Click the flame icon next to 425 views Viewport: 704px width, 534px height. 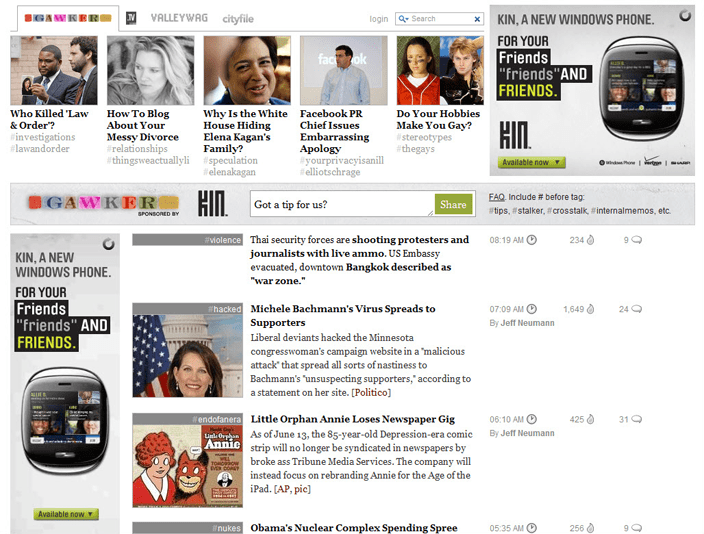(590, 420)
